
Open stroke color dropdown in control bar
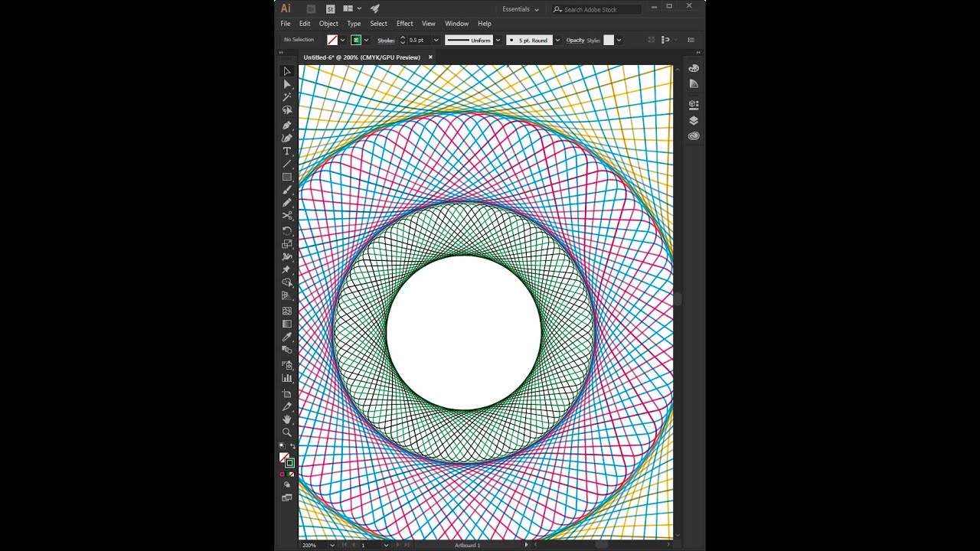tap(367, 41)
